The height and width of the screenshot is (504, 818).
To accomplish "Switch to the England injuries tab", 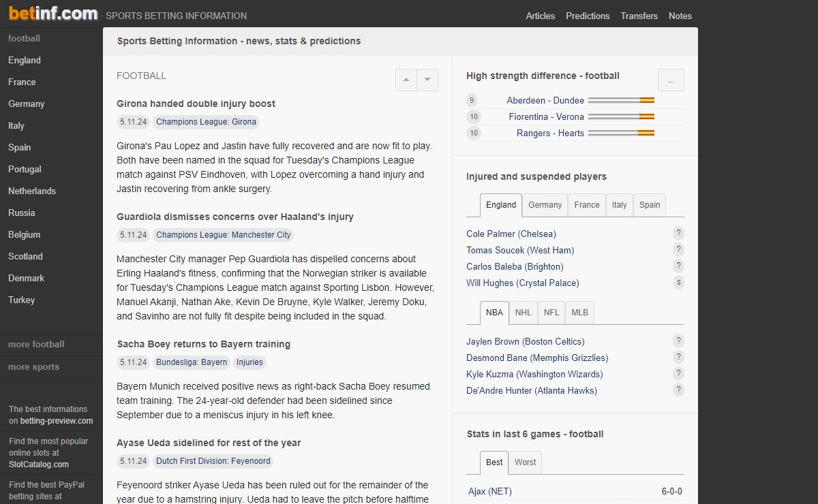I will pos(501,205).
